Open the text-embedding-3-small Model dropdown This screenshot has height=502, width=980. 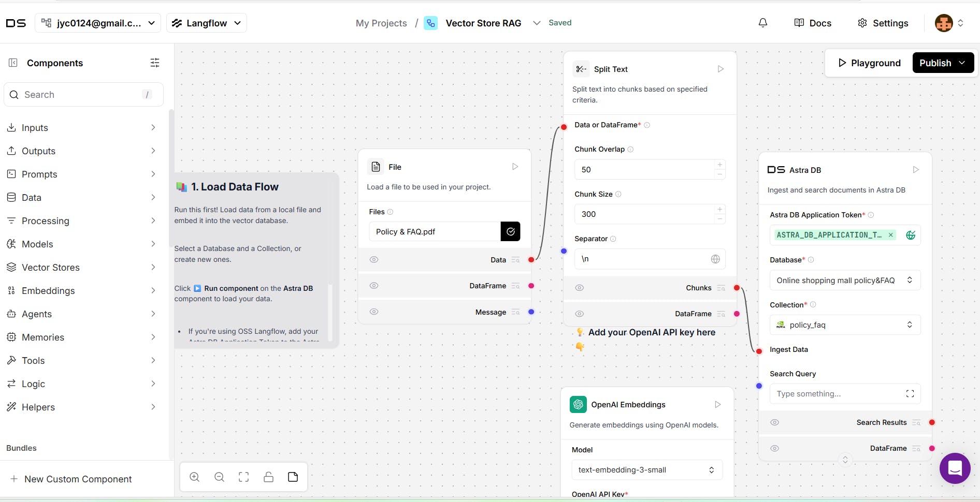pyautogui.click(x=646, y=470)
